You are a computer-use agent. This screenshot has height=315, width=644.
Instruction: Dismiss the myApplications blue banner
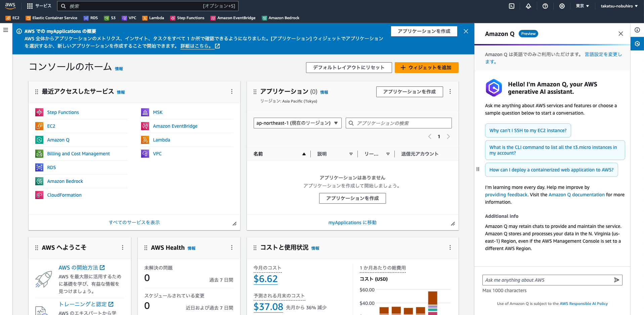[466, 31]
